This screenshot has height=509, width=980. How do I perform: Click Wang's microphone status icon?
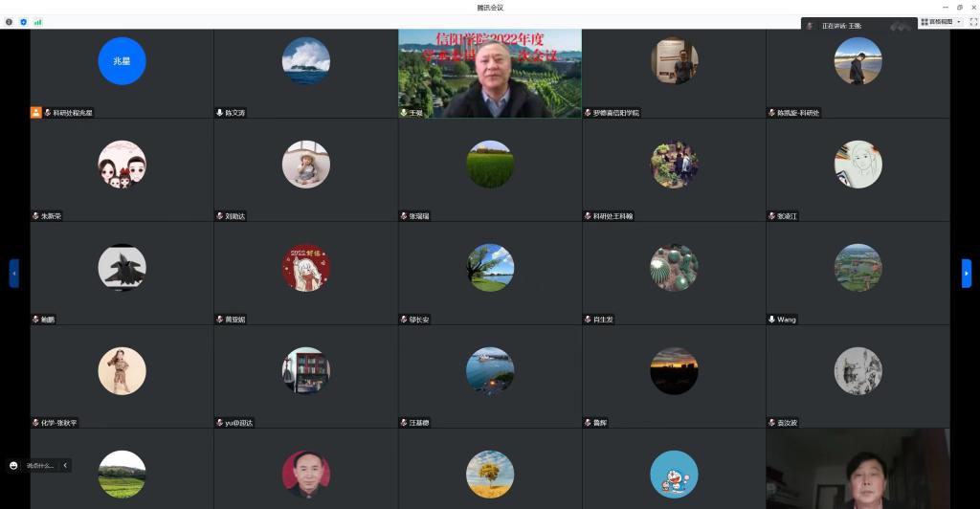pos(772,320)
